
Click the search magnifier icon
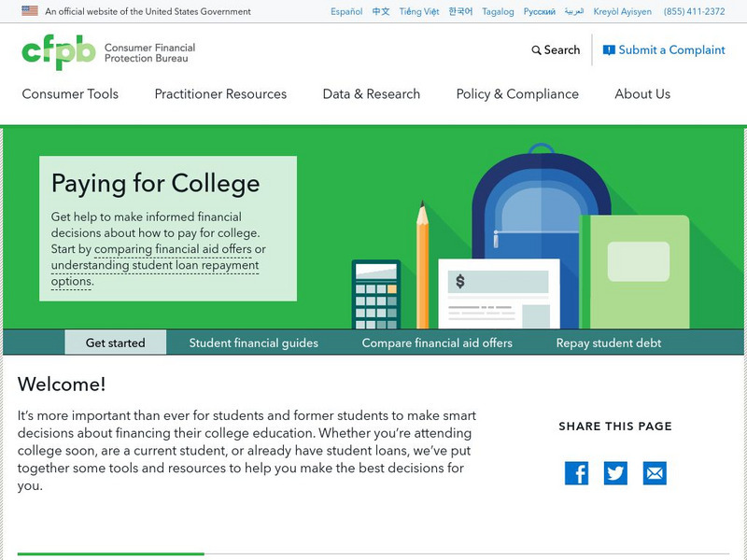536,50
